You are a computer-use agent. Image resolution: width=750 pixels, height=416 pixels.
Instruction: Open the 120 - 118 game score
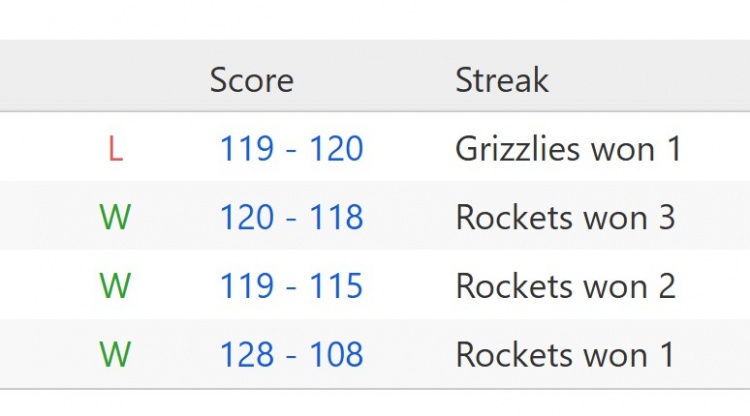click(291, 217)
